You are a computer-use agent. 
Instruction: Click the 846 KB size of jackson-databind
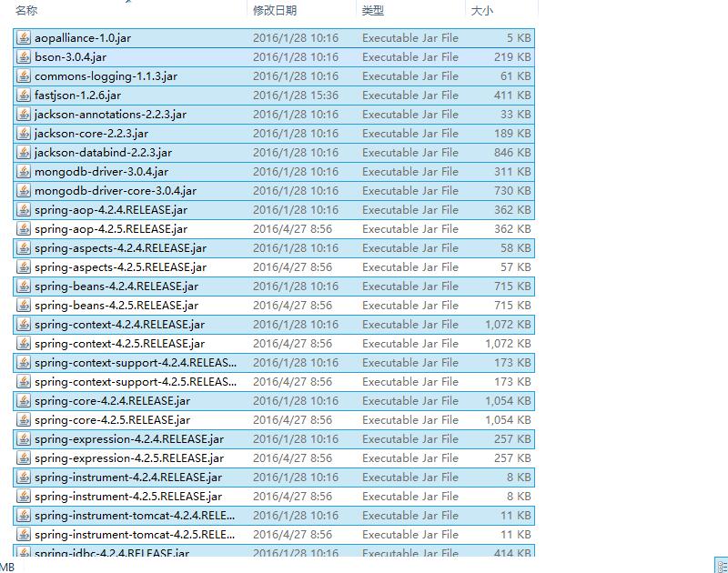[512, 153]
